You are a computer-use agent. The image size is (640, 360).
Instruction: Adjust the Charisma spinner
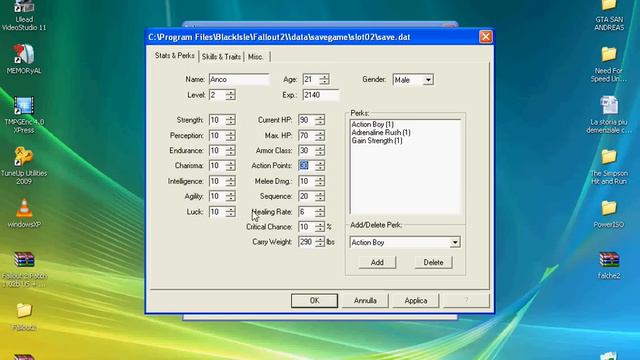coord(231,166)
